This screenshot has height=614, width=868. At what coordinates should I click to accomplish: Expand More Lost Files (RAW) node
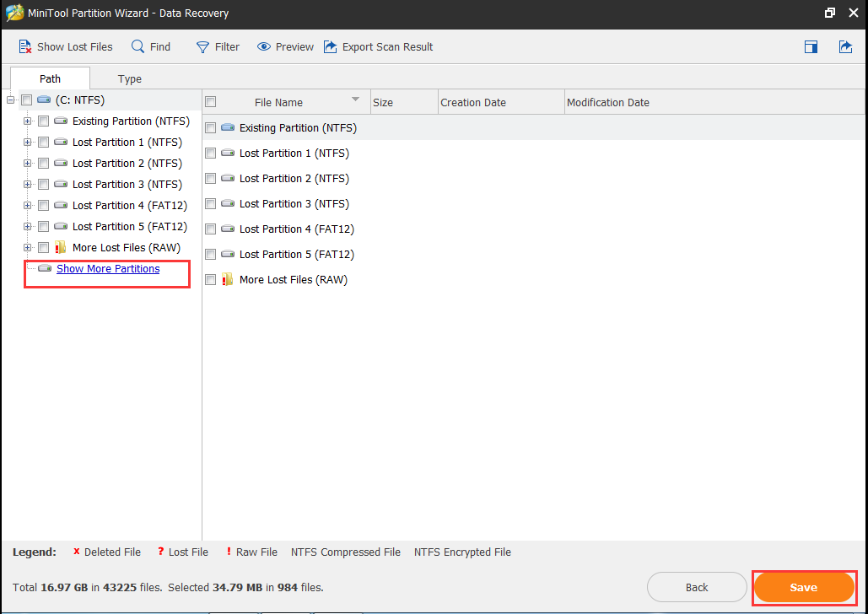[27, 247]
